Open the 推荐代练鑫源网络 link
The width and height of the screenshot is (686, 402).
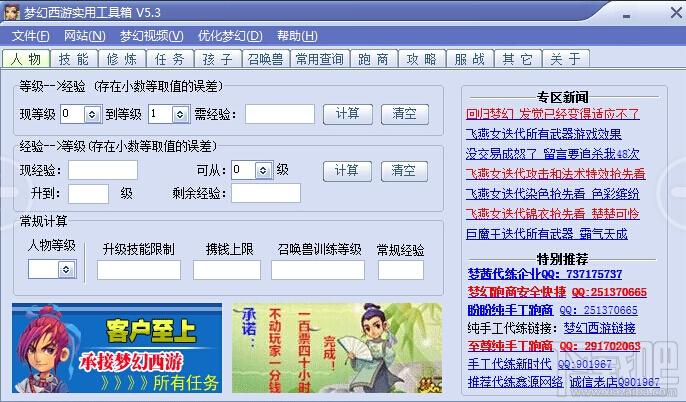(515, 382)
